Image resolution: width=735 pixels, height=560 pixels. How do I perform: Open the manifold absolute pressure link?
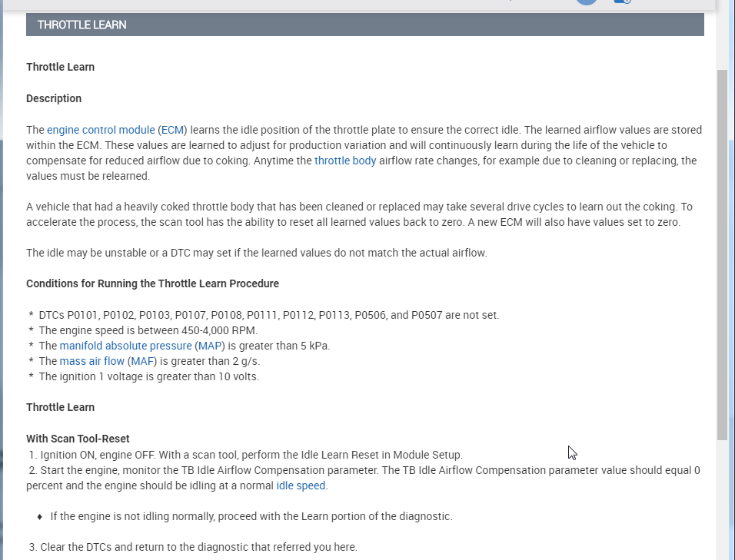click(125, 346)
